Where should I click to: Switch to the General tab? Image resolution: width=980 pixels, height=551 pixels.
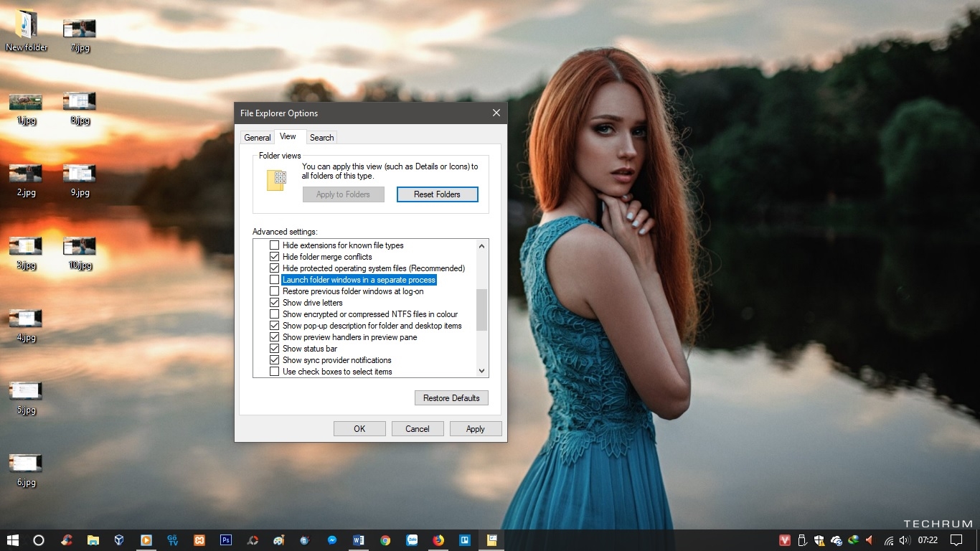coord(257,138)
